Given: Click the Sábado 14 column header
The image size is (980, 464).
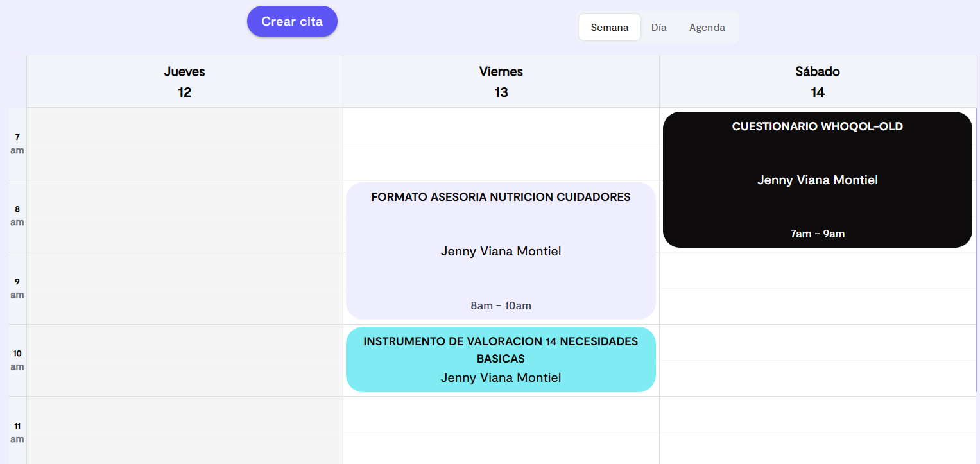Looking at the screenshot, I should pyautogui.click(x=817, y=82).
